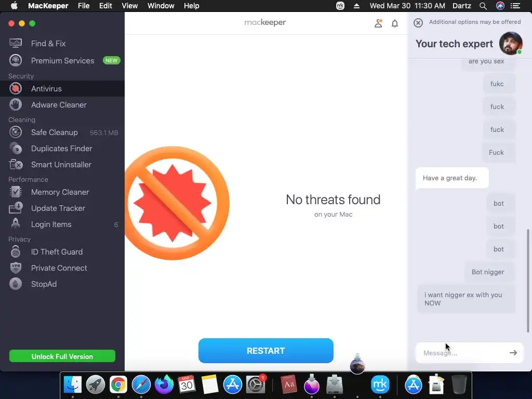532x399 pixels.
Task: Open Safe Cleanup tool
Action: coord(62,132)
